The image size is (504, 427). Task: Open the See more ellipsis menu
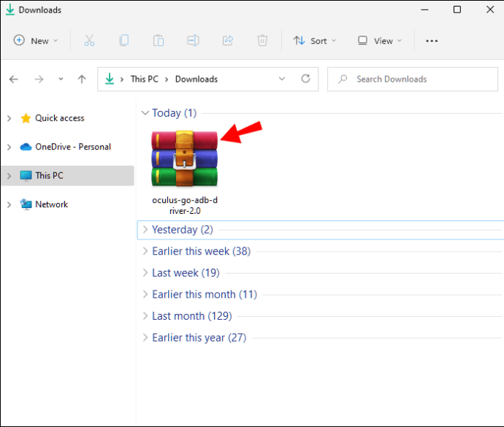coord(432,41)
